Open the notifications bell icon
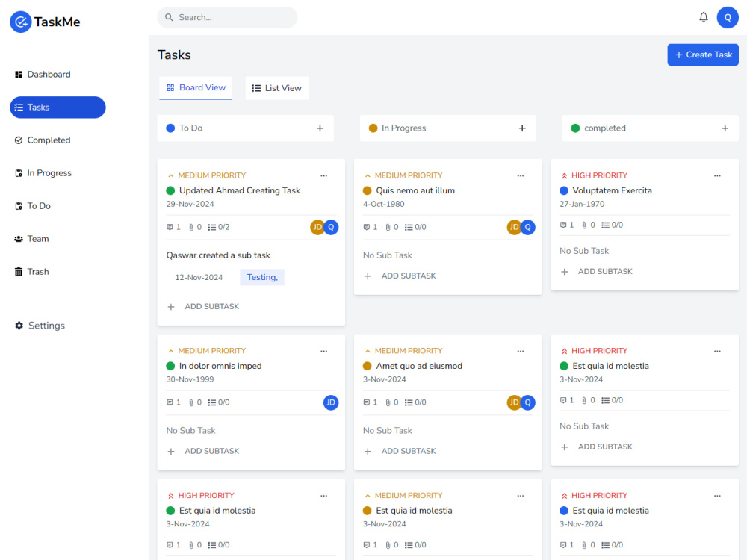Viewport: 747px width, 560px height. 703,17
